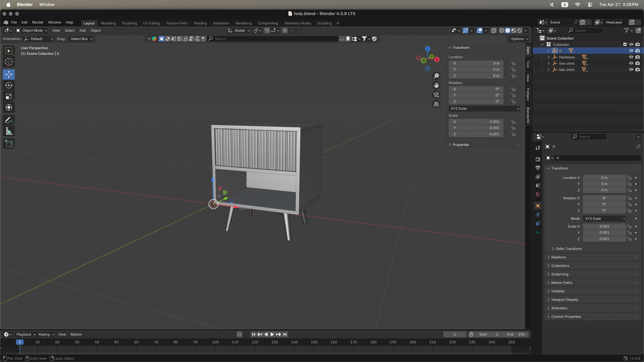Switch to the Shading workspace tab
Image resolution: width=644 pixels, height=362 pixels.
tap(200, 23)
